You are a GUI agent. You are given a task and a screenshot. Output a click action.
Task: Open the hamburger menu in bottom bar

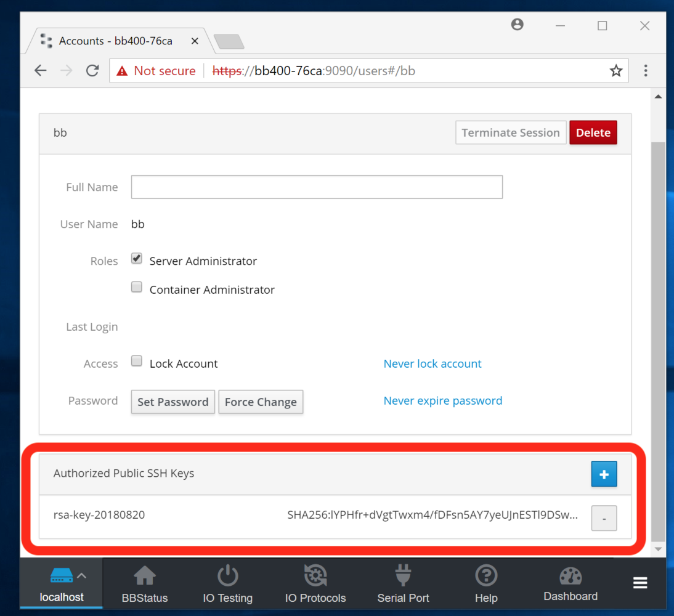pos(640,583)
